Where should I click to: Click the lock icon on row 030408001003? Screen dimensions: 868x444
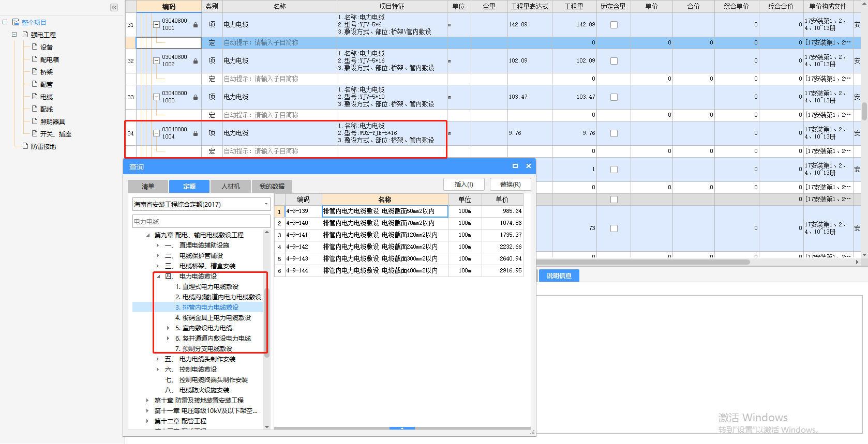coord(196,97)
